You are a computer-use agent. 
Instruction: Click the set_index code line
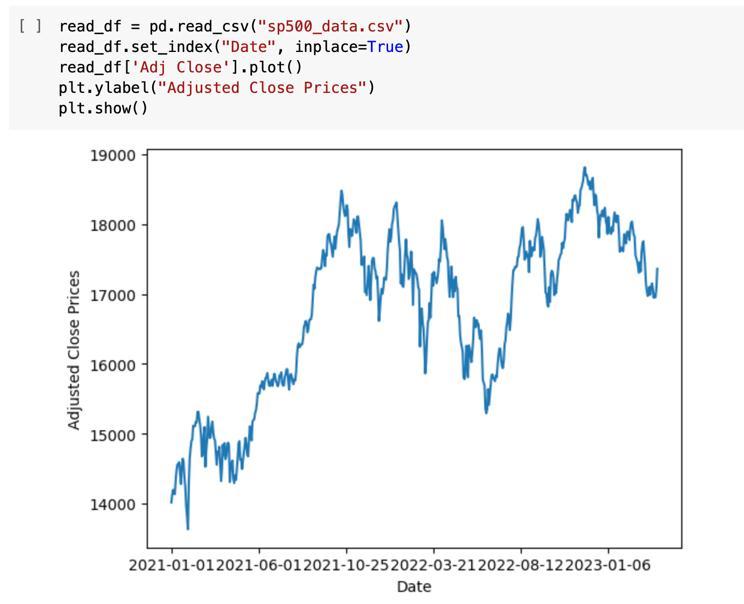tap(235, 47)
